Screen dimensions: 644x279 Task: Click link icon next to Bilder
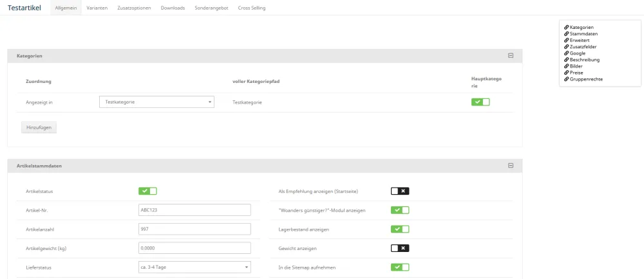[567, 66]
